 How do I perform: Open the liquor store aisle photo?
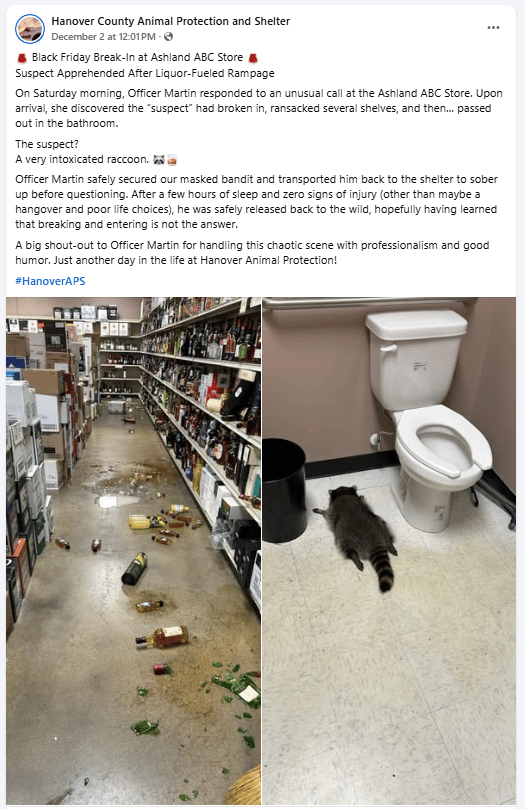coord(133,551)
